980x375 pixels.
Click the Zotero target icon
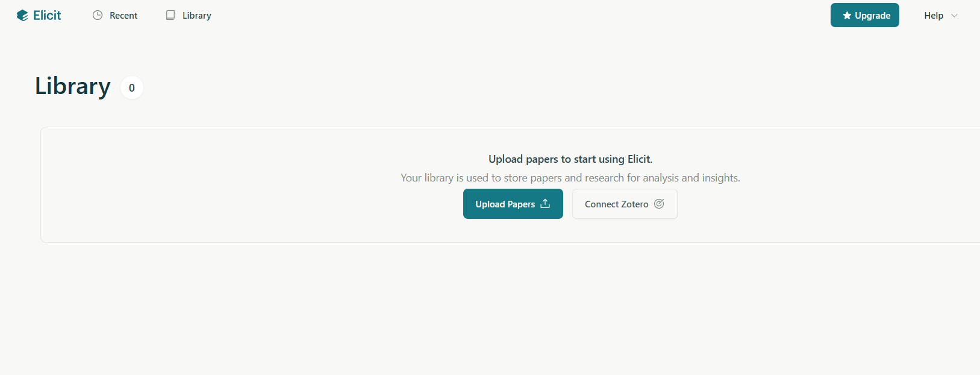659,204
